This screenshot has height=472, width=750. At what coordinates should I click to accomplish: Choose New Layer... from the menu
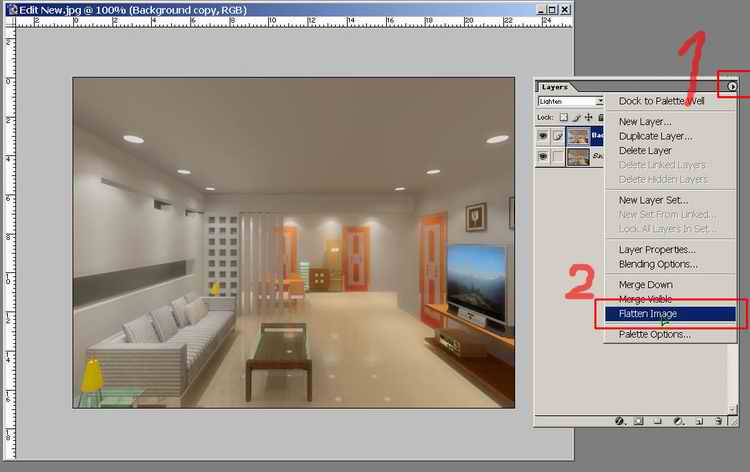pos(645,122)
